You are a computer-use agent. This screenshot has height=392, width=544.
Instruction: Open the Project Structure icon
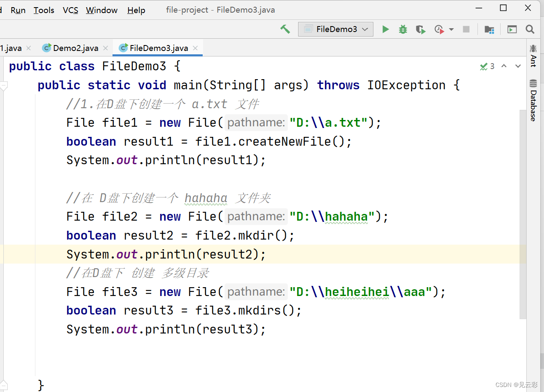click(x=489, y=29)
